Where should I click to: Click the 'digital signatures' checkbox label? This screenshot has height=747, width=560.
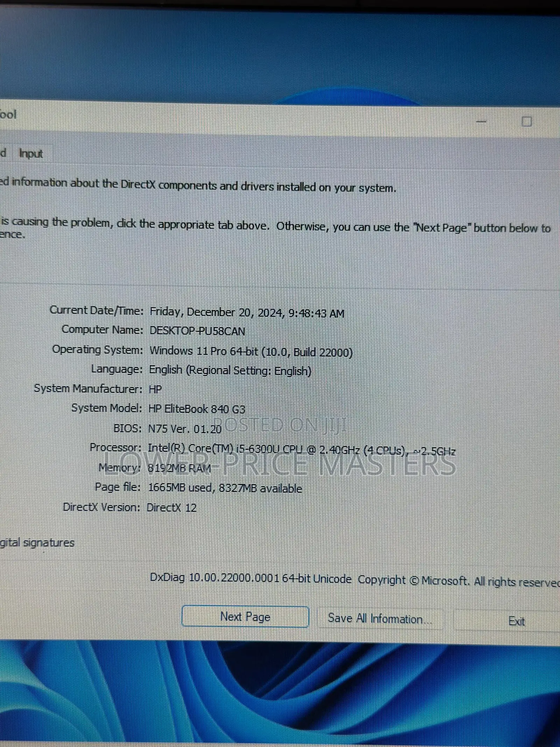pyautogui.click(x=37, y=542)
